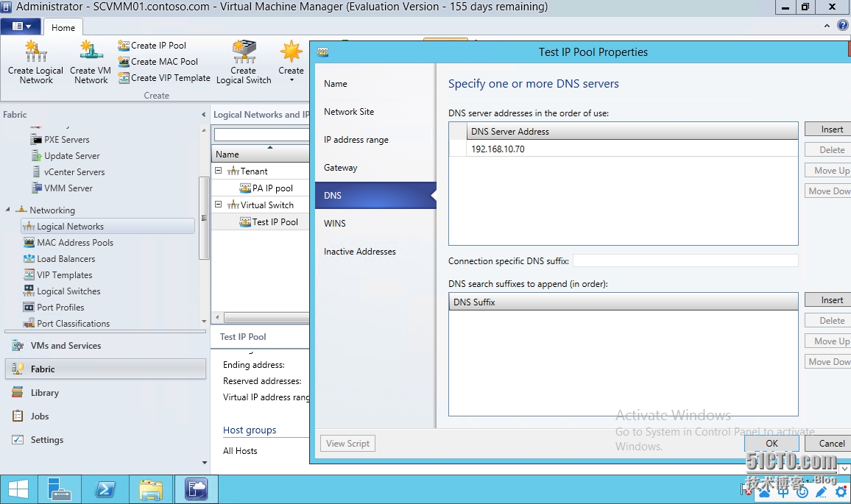Open the Gateway page
The height and width of the screenshot is (504, 851).
[375, 168]
